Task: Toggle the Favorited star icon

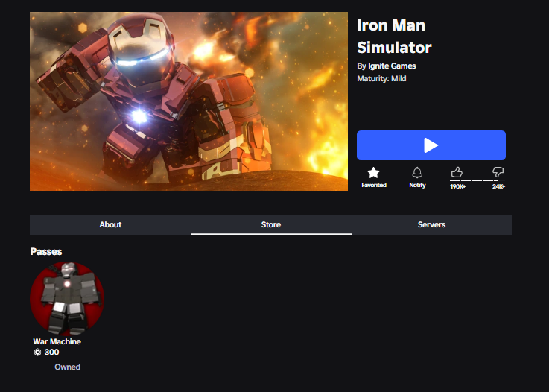Action: [x=373, y=172]
